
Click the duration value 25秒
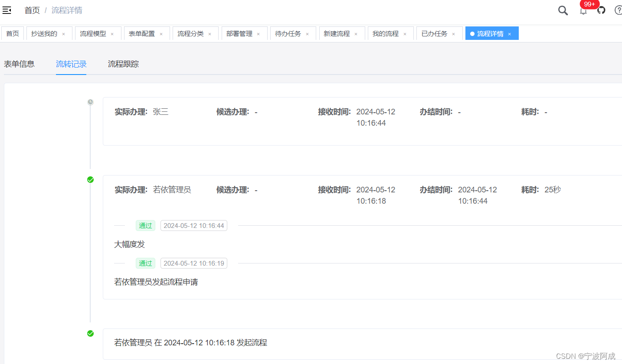point(553,190)
